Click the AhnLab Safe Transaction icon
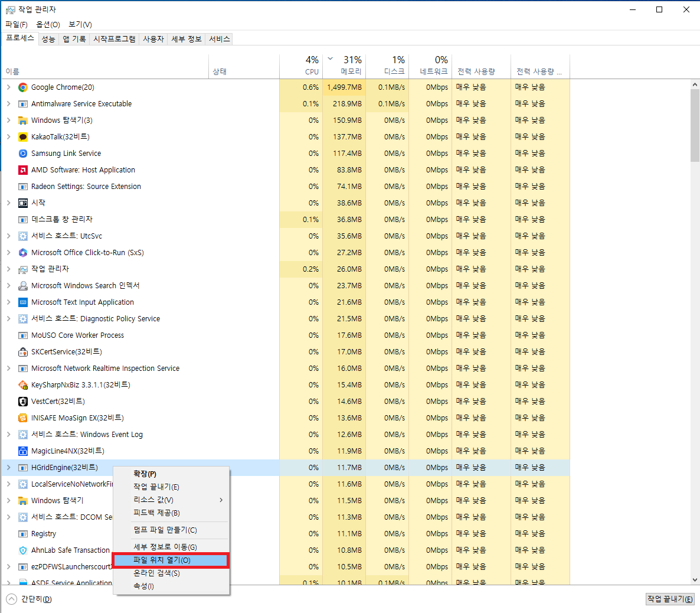This screenshot has width=700, height=613. coord(22,550)
